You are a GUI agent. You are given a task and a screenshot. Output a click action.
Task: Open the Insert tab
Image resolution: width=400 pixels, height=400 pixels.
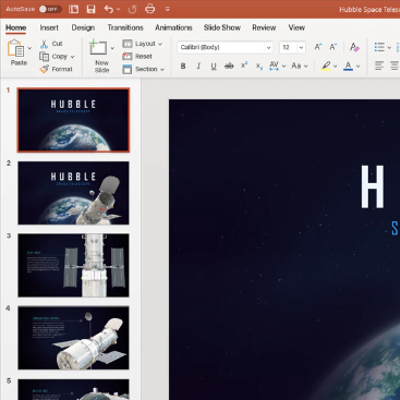pyautogui.click(x=49, y=28)
